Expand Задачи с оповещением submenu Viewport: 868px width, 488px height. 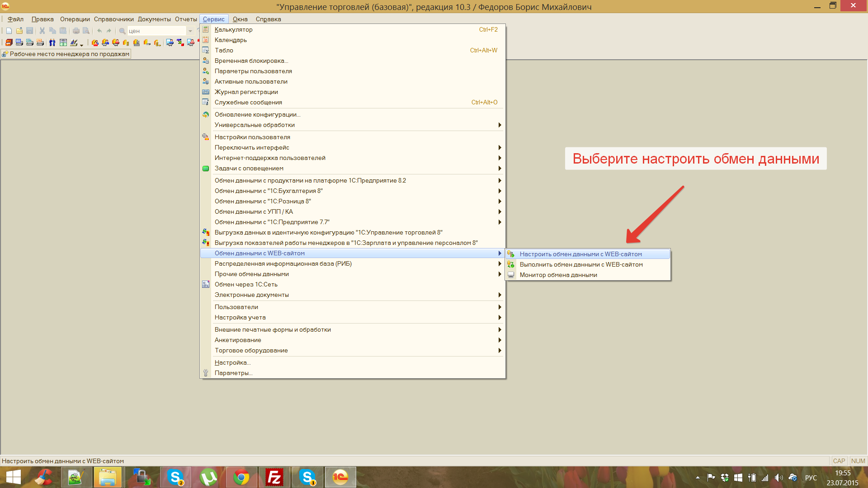[352, 168]
